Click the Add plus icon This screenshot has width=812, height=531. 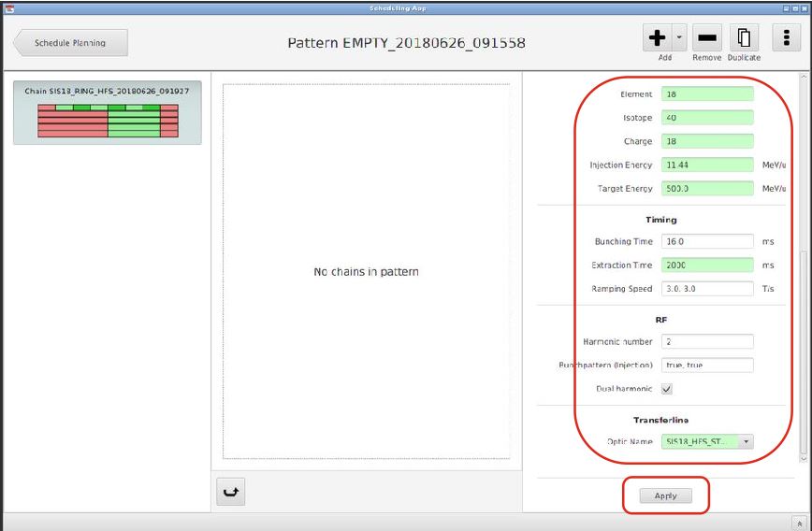pyautogui.click(x=659, y=38)
